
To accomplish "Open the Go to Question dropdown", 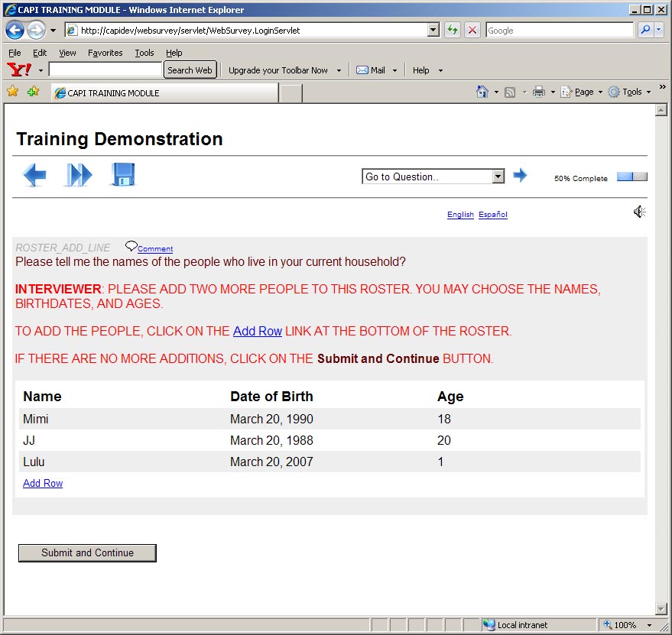I will (x=433, y=177).
